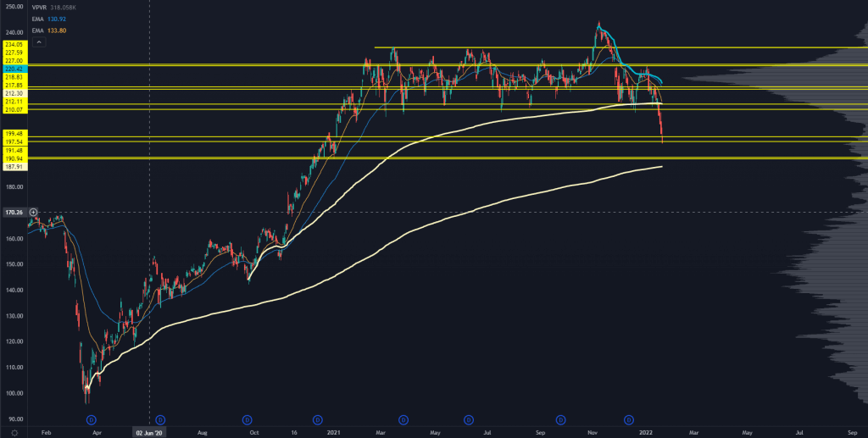This screenshot has width=868, height=438.
Task: Open the dividend marker between Sep and Nov 2021
Action: coord(560,419)
